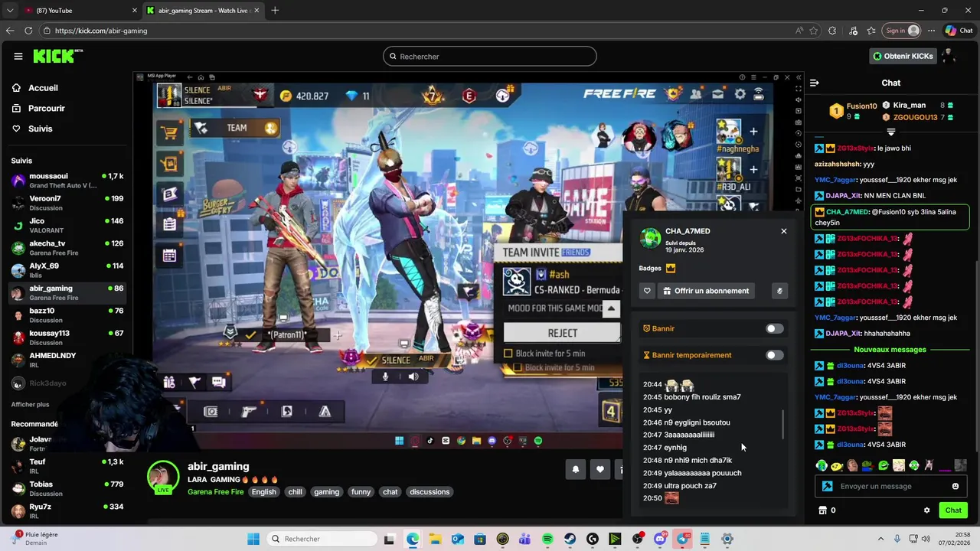Click the Windows taskbar Rechercher box
980x551 pixels.
[x=322, y=540]
